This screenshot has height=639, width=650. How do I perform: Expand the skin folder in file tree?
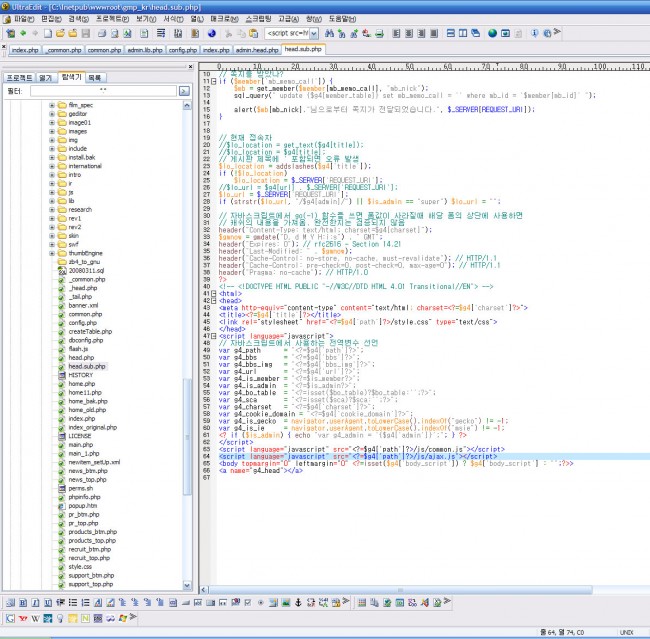[x=51, y=234]
